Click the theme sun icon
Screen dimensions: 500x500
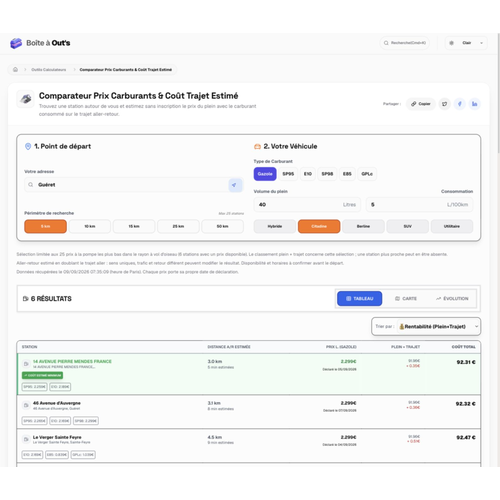[451, 43]
